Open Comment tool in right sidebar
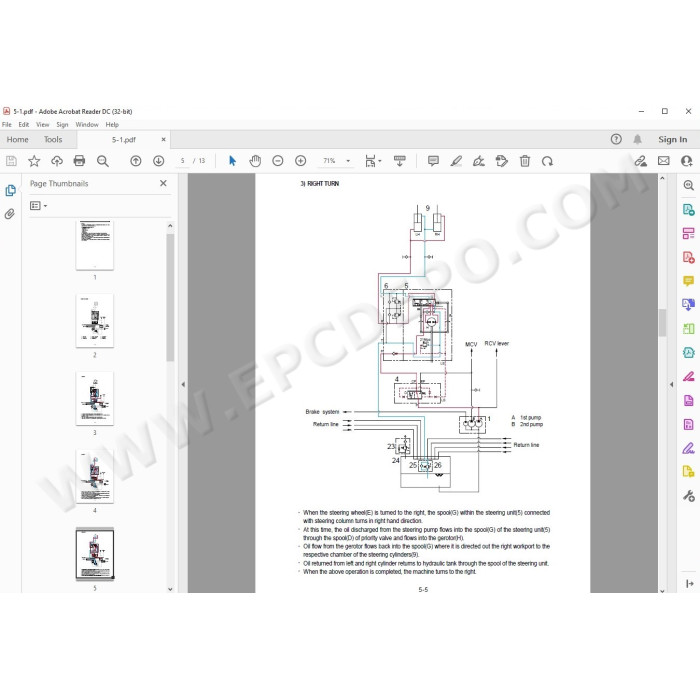 [x=688, y=281]
